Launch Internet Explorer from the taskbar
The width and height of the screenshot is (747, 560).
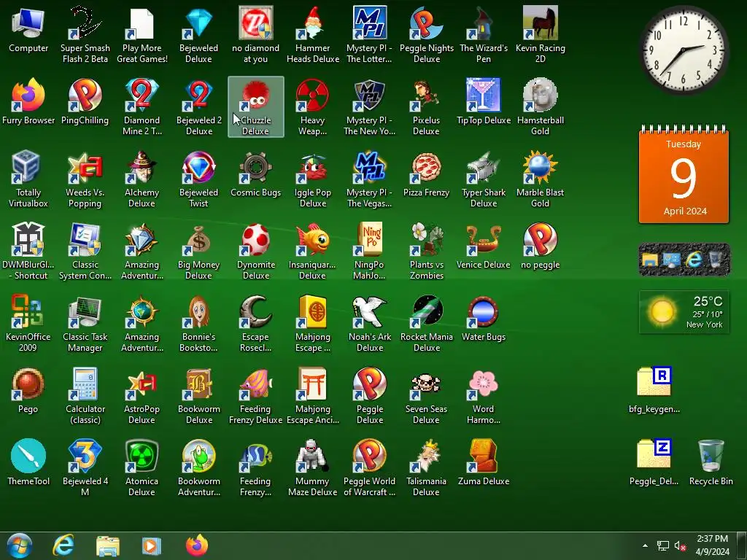click(63, 545)
